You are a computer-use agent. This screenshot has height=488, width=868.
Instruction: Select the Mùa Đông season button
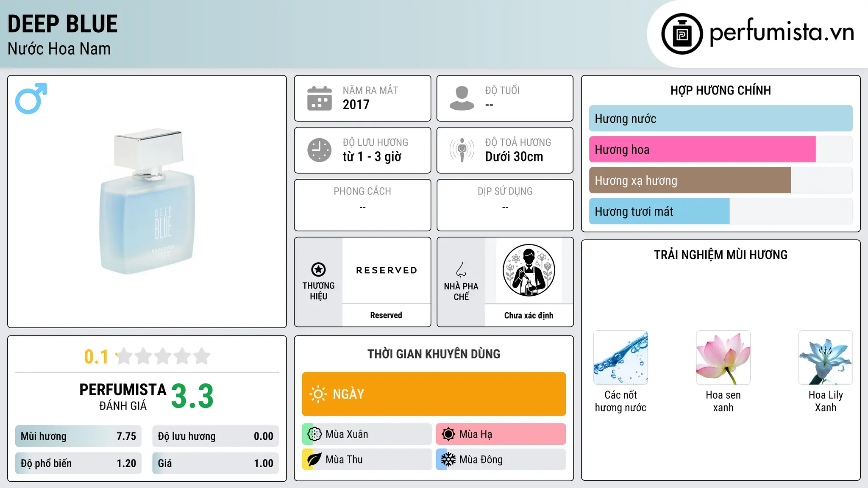[x=501, y=460]
